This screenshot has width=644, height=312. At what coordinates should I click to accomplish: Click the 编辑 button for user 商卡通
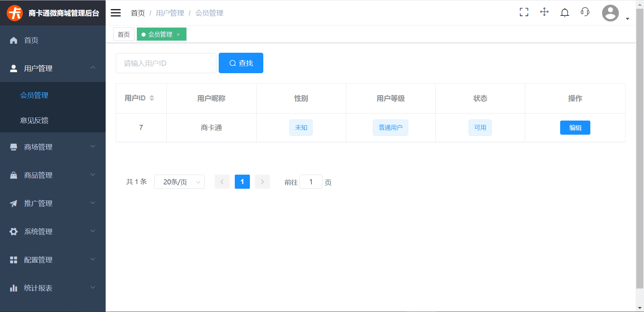pos(575,128)
